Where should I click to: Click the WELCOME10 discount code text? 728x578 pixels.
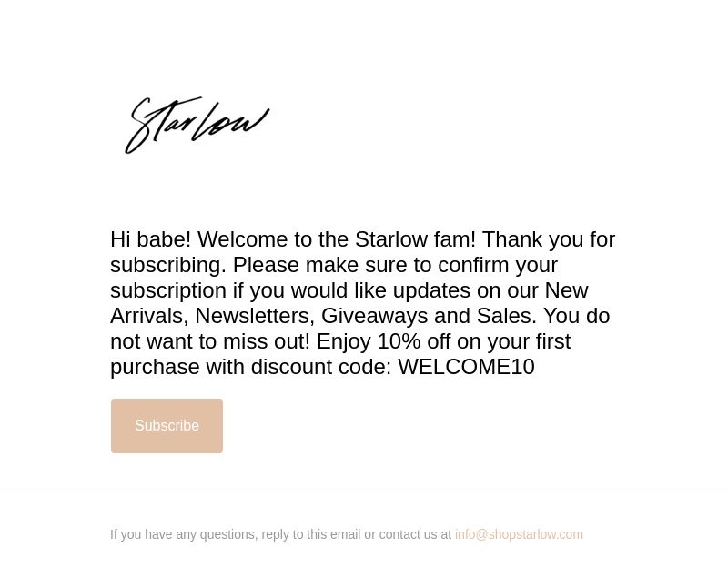pyautogui.click(x=466, y=367)
